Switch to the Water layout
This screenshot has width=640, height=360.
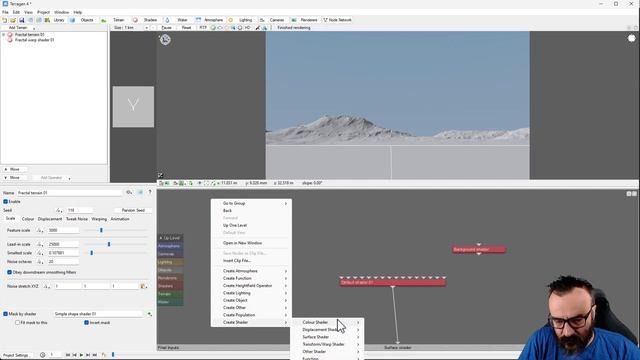pos(177,20)
